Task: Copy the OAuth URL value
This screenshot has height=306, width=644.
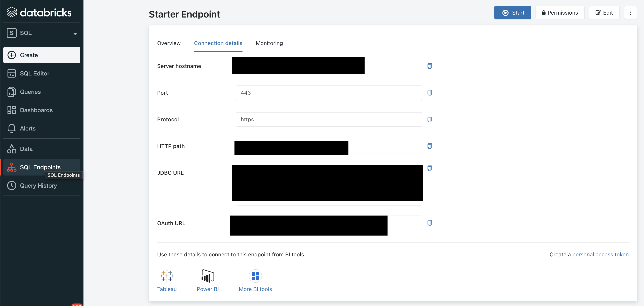Action: (x=429, y=223)
